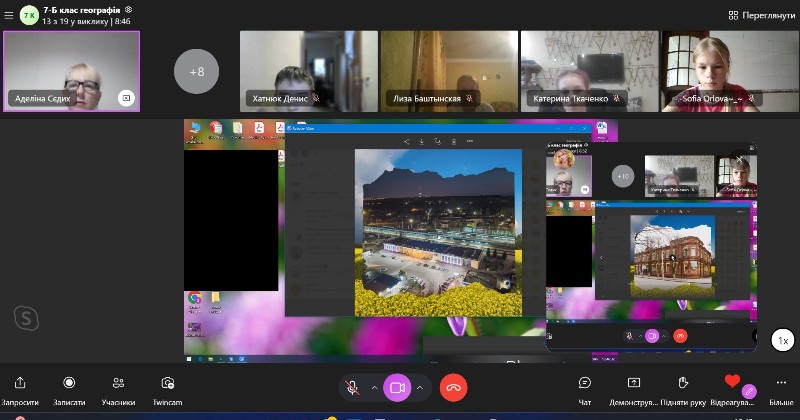Select Аделіна Седих video tile
Viewport: 800px width, 420px height.
pos(71,70)
